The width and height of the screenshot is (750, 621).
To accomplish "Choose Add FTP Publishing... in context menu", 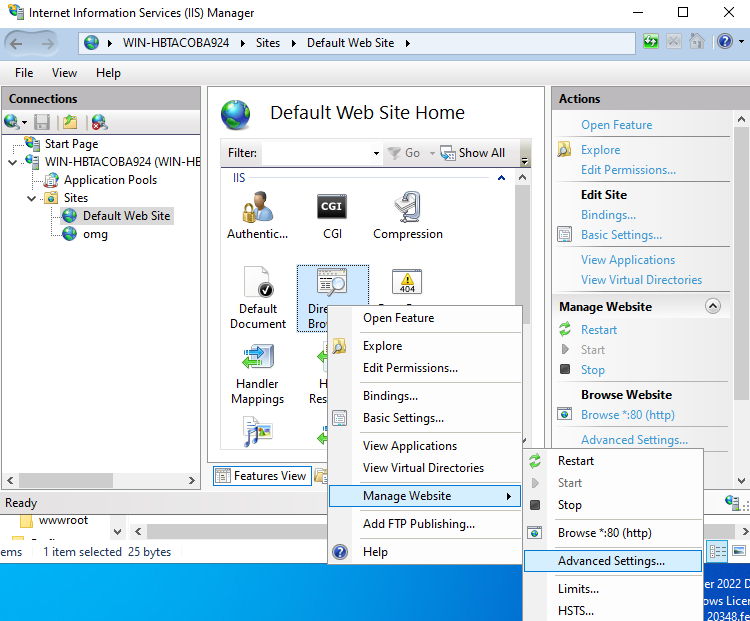I will click(x=425, y=524).
